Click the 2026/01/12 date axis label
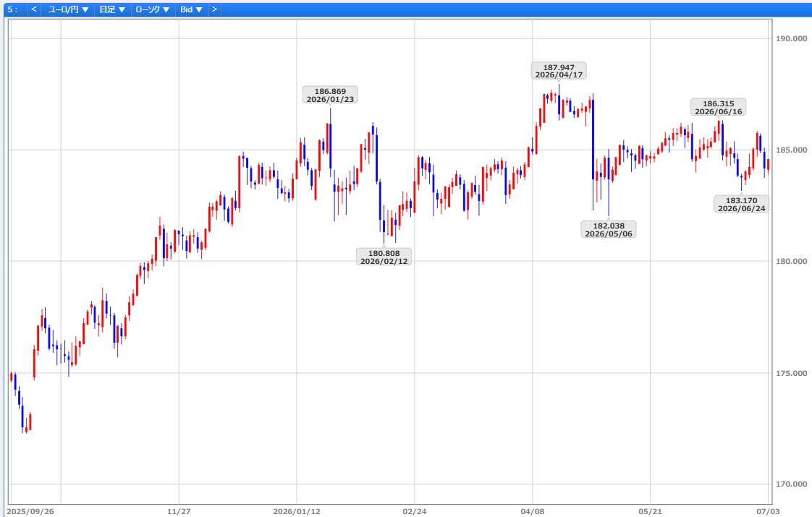The width and height of the screenshot is (812, 517). [297, 511]
